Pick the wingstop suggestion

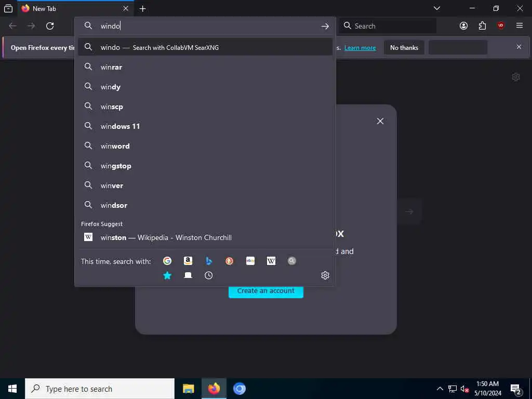pos(205,166)
